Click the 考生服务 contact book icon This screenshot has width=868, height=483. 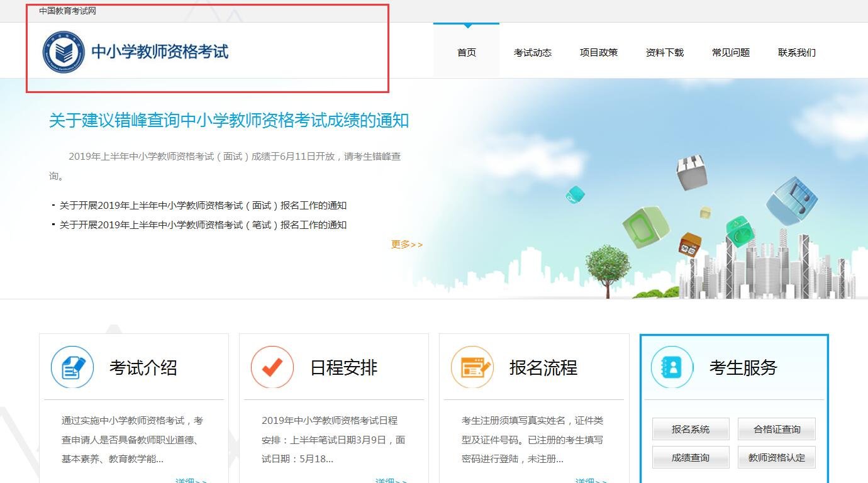point(670,367)
